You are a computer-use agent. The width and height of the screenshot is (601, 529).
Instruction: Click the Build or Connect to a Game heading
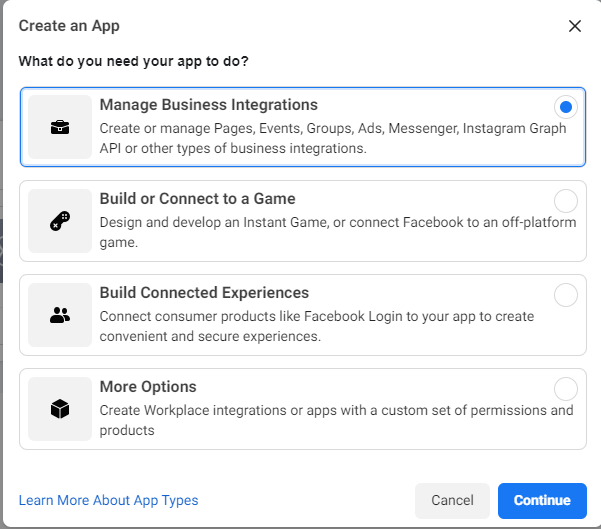(x=197, y=199)
